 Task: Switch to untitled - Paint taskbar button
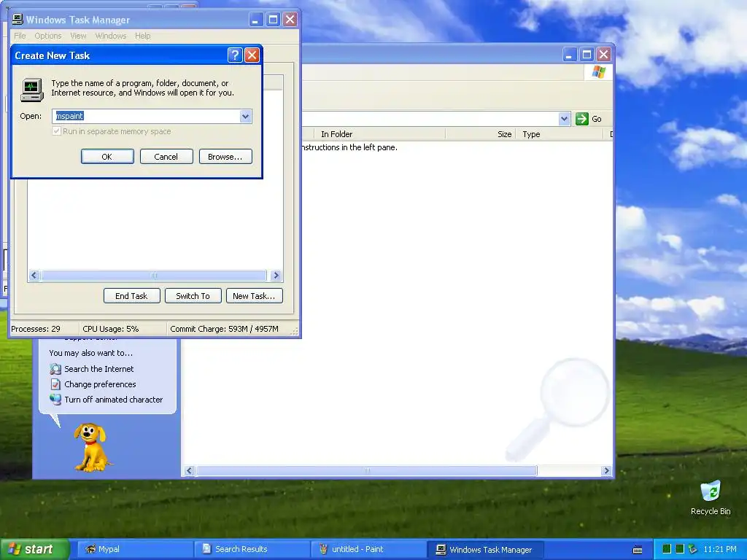pos(368,549)
